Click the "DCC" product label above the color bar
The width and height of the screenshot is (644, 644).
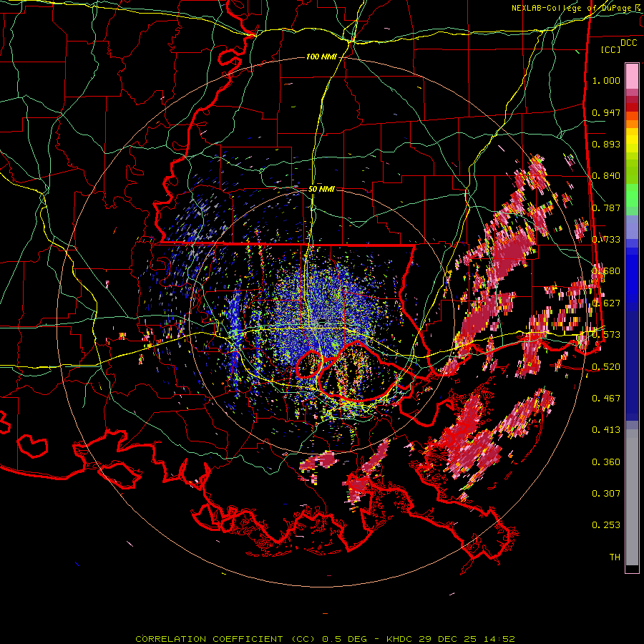pos(628,43)
